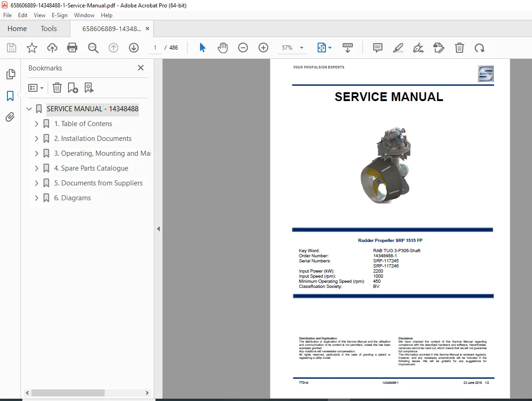Expand the 2. Installation Documents bookmark
This screenshot has height=401, width=532.
37,139
